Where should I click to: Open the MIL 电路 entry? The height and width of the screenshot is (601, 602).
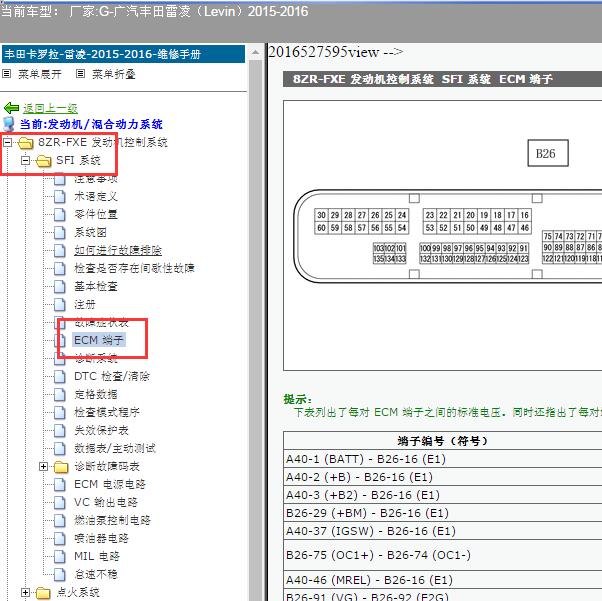[x=97, y=557]
